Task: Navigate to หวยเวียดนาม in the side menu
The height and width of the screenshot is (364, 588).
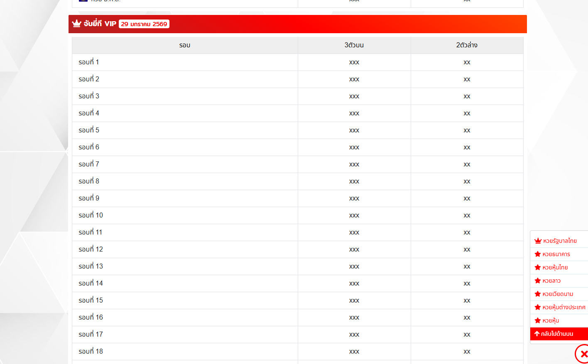Action: tap(558, 294)
